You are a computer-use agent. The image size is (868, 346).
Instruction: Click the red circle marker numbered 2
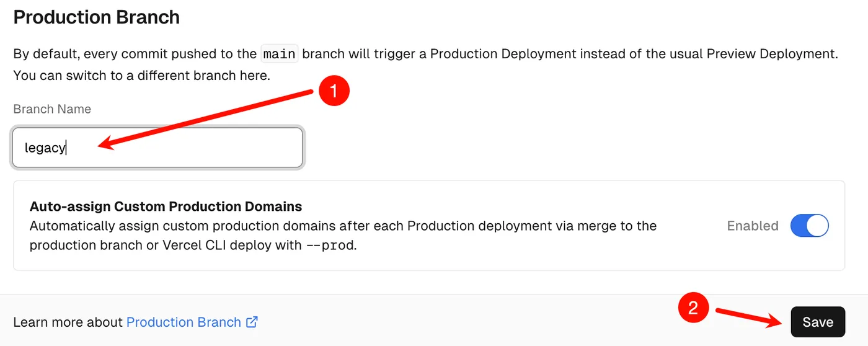(x=694, y=308)
